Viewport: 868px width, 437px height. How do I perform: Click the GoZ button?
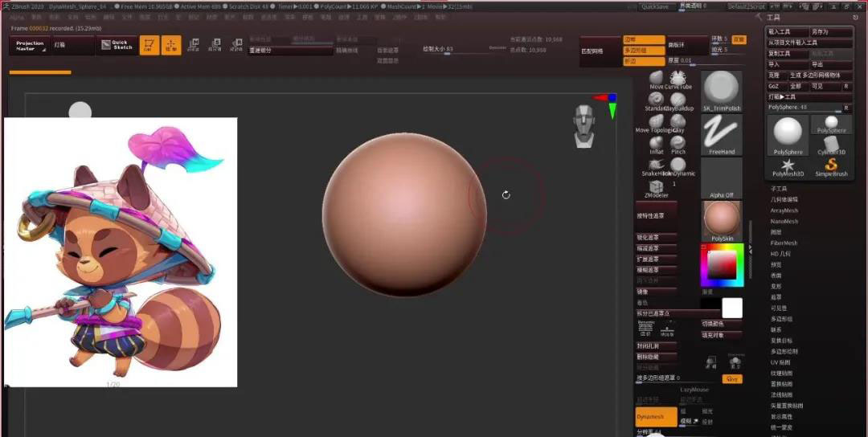pyautogui.click(x=776, y=86)
